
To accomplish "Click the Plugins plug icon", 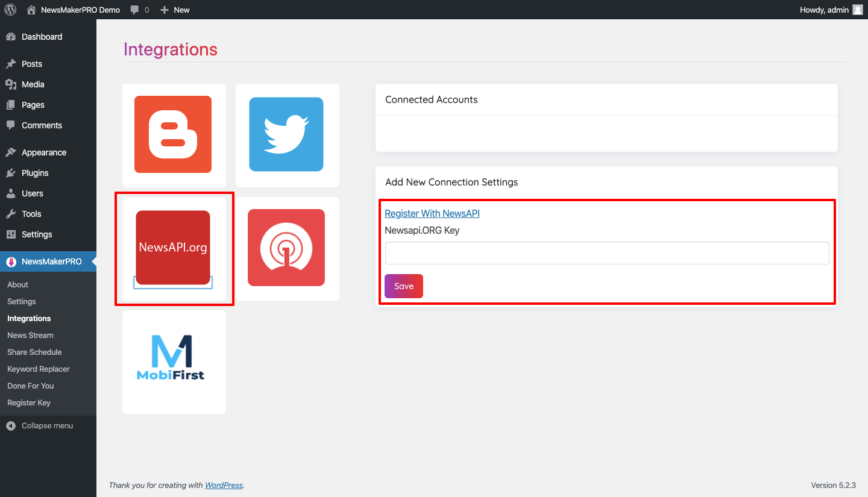I will point(11,173).
